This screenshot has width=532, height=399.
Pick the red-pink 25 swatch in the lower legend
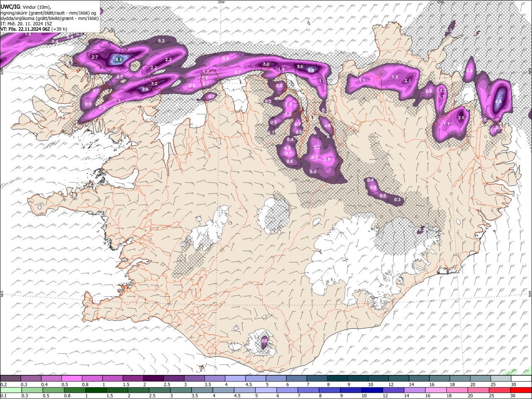pyautogui.click(x=499, y=390)
